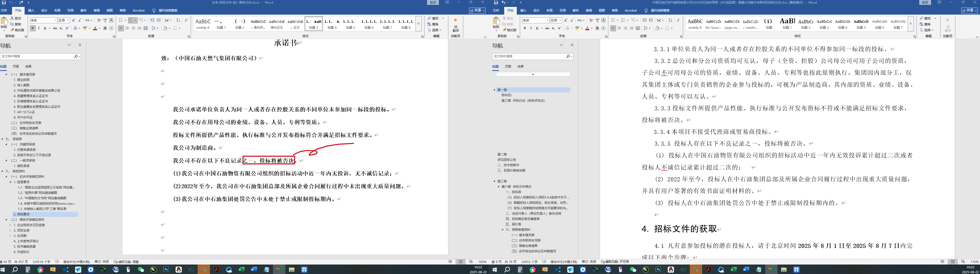Screen dimensions: 980x274
Task: Apply yellow highlight in left Word window
Action: coord(85,28)
